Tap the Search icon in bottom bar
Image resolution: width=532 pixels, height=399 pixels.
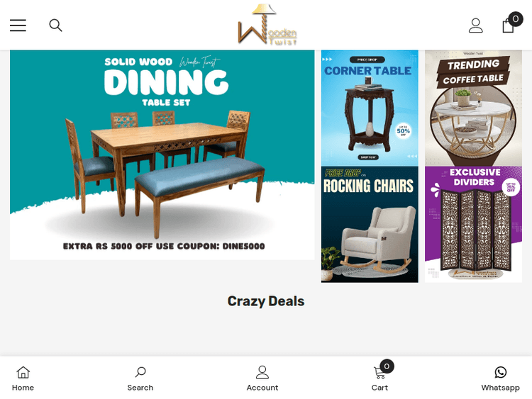pos(140,372)
